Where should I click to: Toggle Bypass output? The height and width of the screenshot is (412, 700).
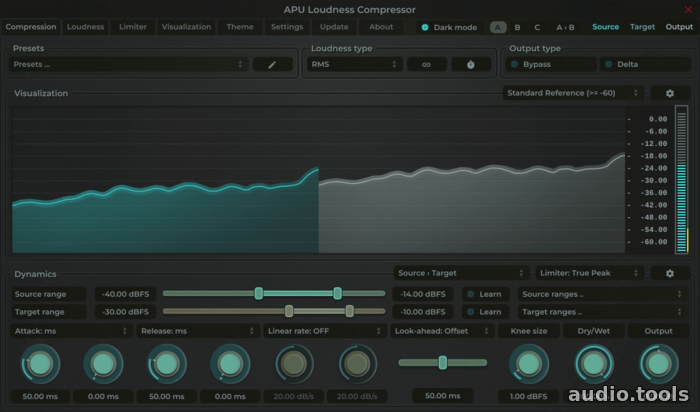click(x=551, y=64)
